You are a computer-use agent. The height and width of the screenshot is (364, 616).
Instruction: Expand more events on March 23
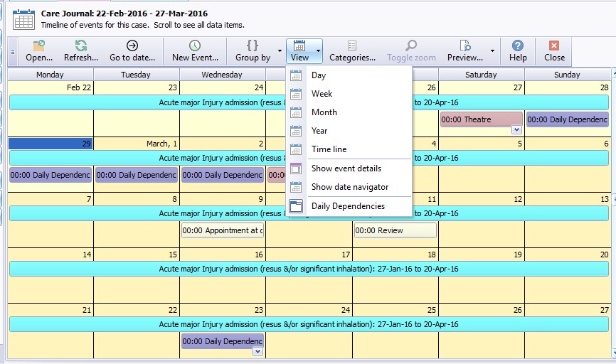pos(257,351)
